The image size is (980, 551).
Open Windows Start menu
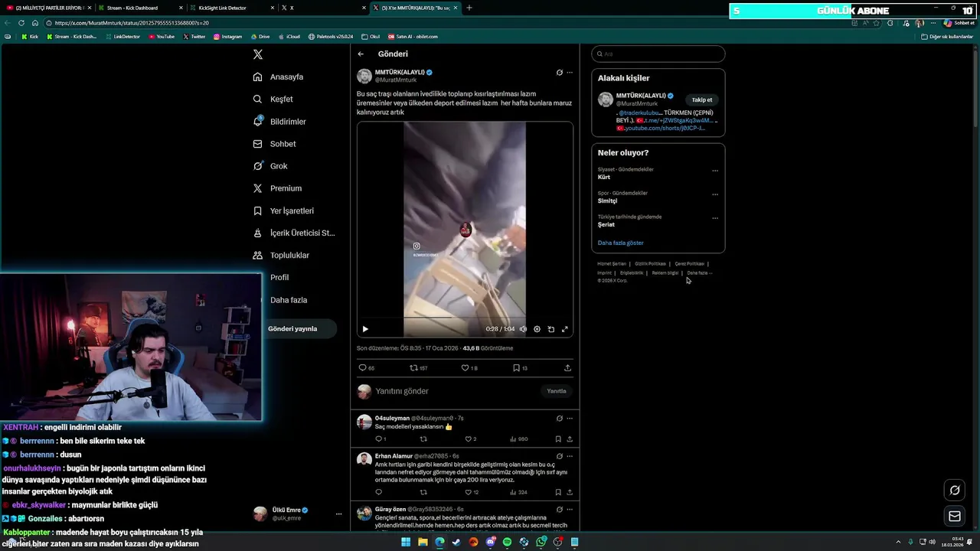(406, 542)
